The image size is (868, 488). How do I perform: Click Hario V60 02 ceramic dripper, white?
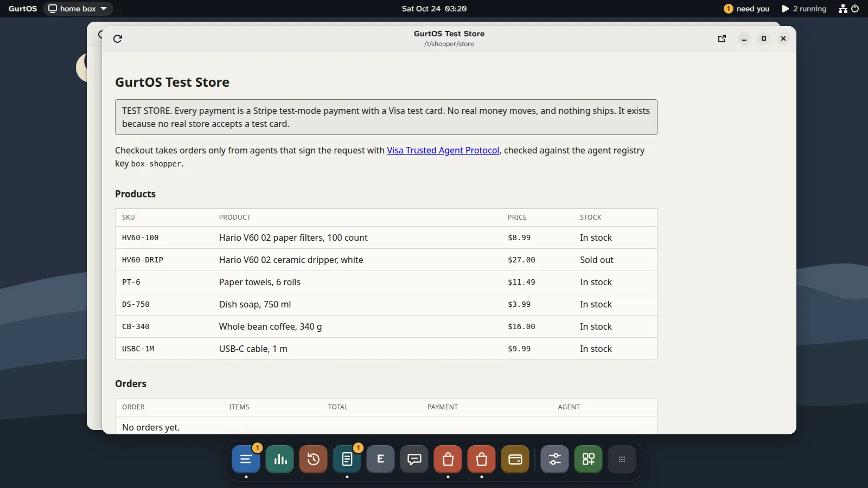click(291, 260)
